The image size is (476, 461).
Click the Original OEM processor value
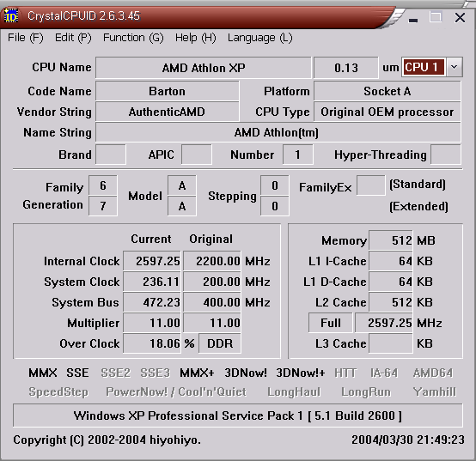pos(387,112)
